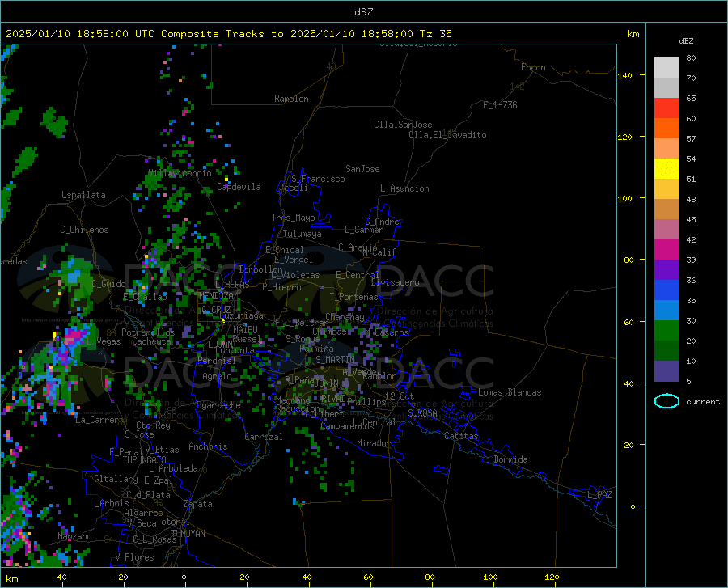The height and width of the screenshot is (588, 728).
Task: Click the 'S_Francisco' place label
Action: point(318,179)
